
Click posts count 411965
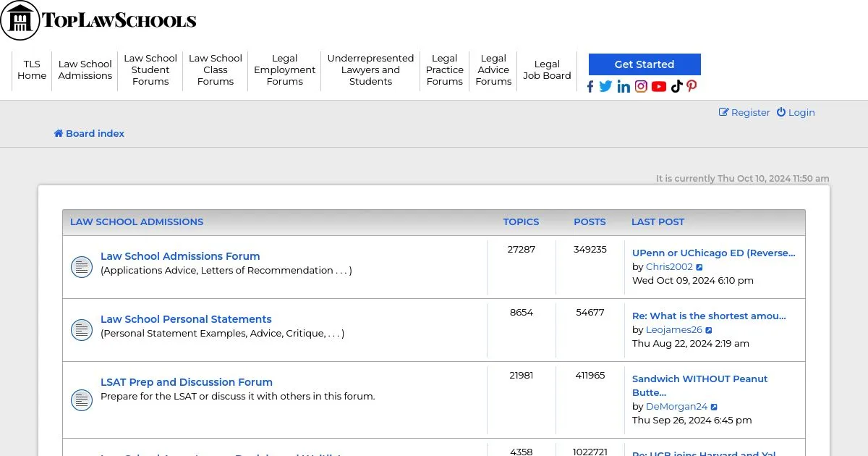coord(590,376)
